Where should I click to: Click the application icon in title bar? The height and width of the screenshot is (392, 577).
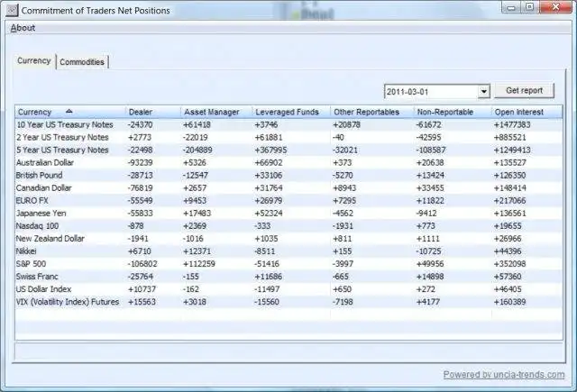[x=12, y=10]
